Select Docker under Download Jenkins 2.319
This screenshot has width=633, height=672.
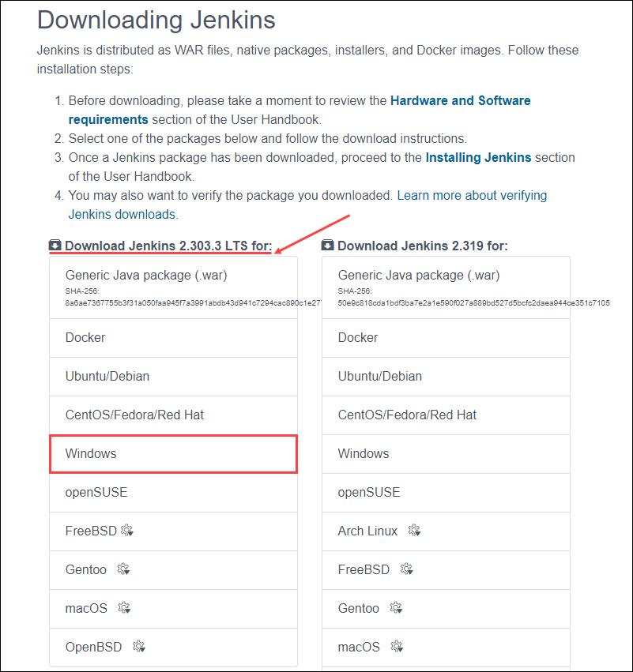pyautogui.click(x=357, y=337)
